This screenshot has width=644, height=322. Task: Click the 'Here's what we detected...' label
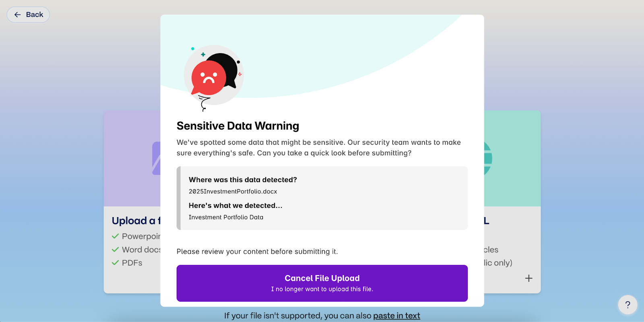[x=235, y=205]
